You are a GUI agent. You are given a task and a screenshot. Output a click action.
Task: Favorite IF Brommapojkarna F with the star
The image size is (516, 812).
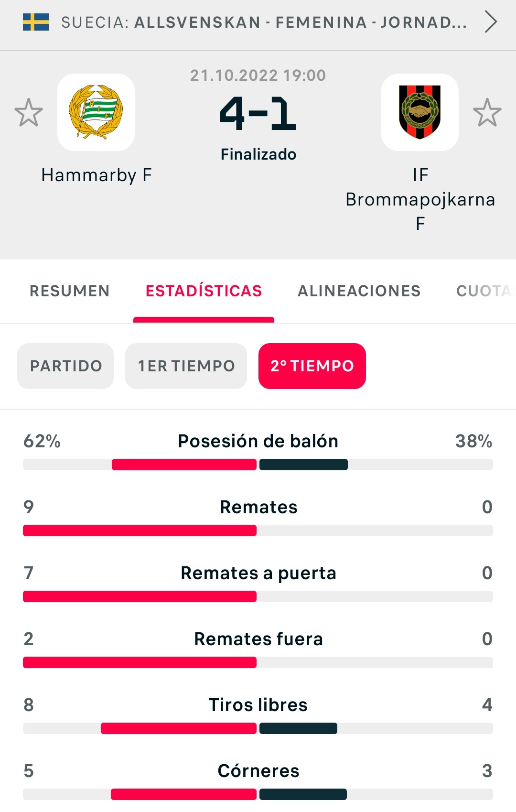point(487,112)
